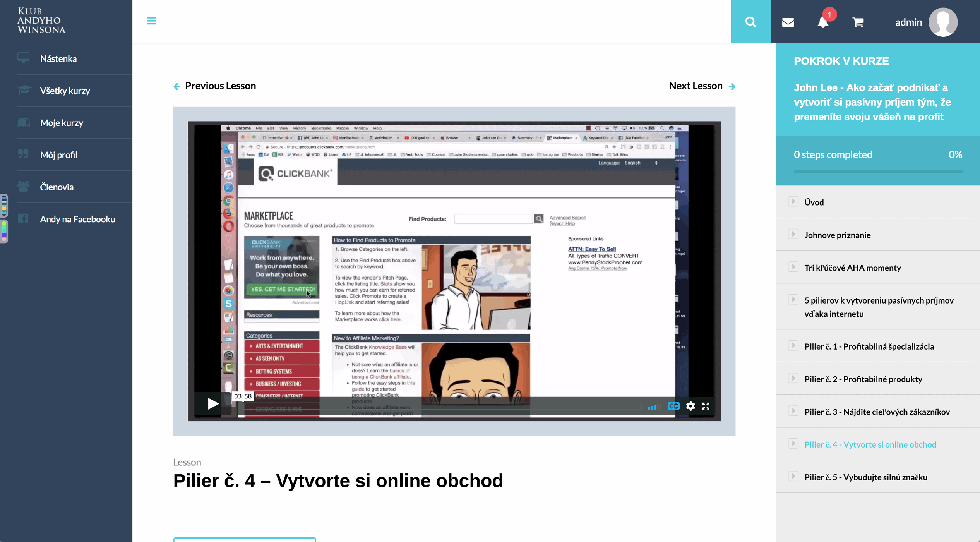Image resolution: width=980 pixels, height=542 pixels.
Task: Open the messages envelope icon
Action: pos(788,22)
